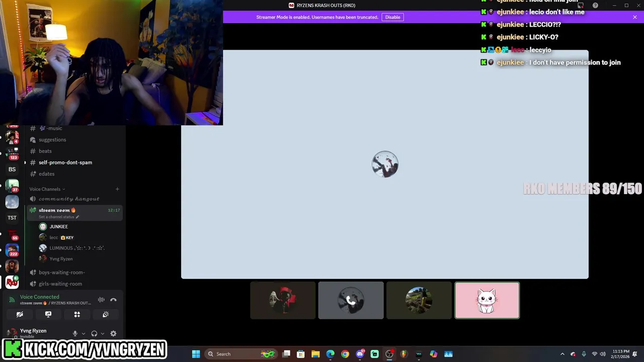The image size is (644, 362).
Task: Switch to Discord from the taskbar
Action: tap(360, 354)
